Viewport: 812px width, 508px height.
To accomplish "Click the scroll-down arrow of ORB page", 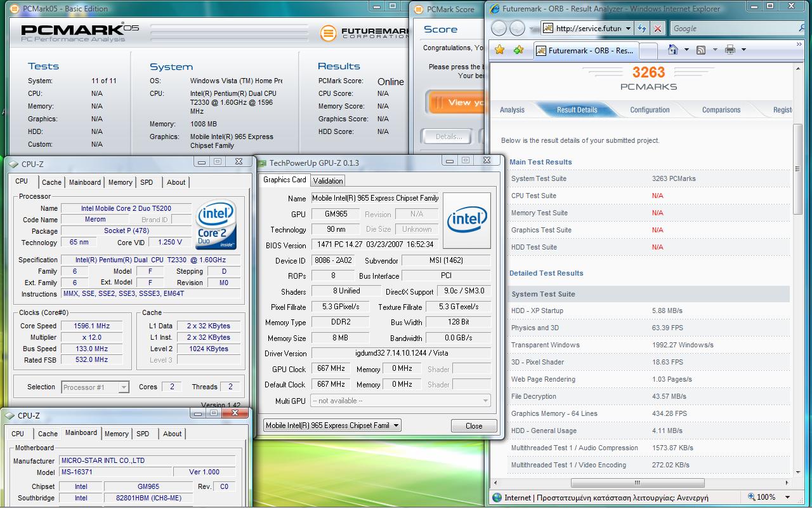I will [797, 472].
